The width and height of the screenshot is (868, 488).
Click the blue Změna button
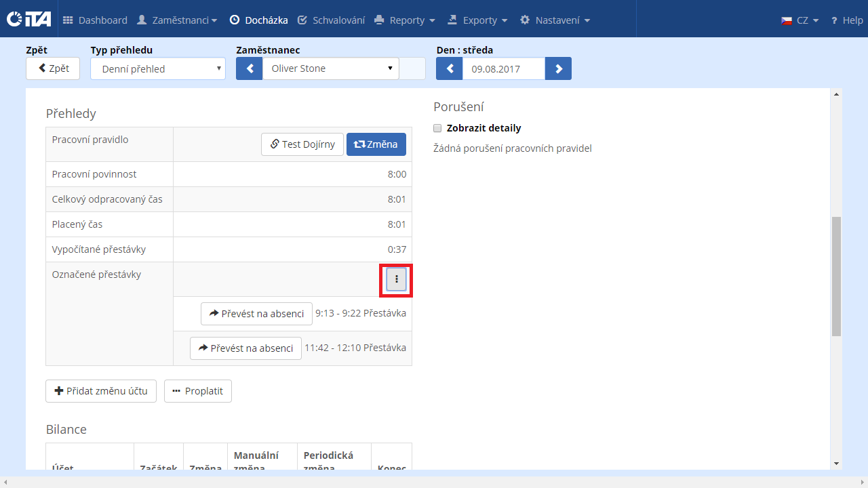point(376,144)
